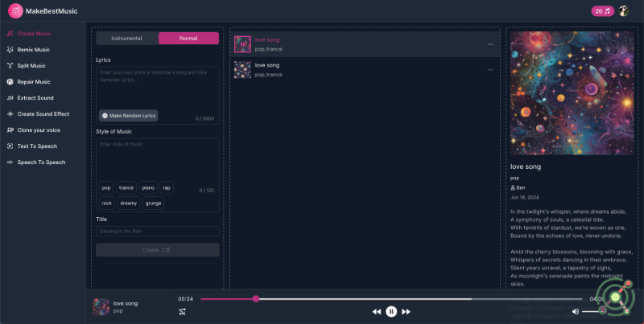Open more options for first love song

point(490,44)
